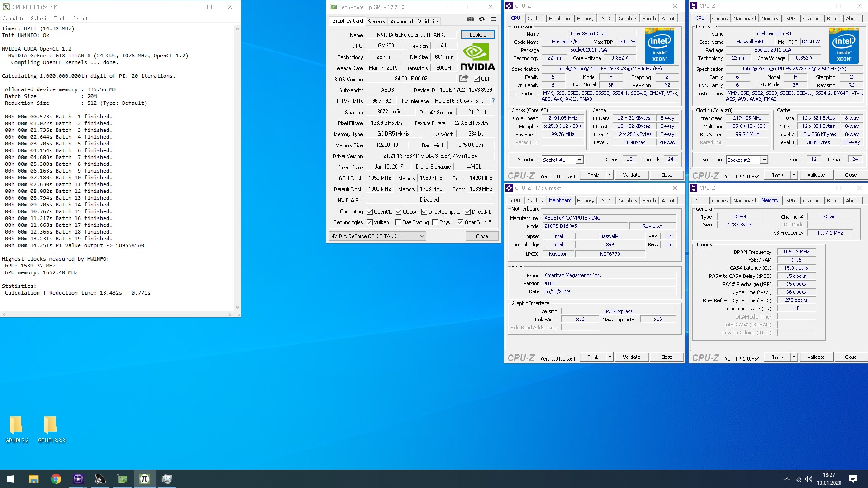
Task: Switch to CPU-Z via its taskbar icon
Action: point(78,479)
